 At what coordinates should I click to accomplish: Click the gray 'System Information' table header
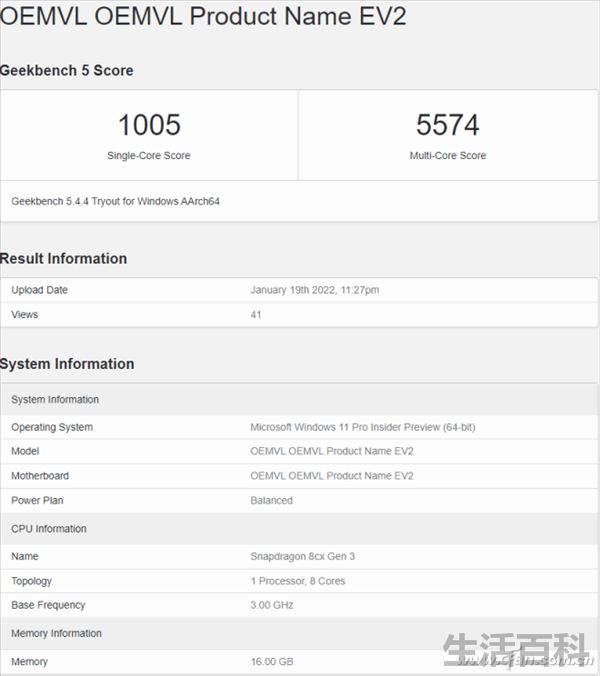55,400
